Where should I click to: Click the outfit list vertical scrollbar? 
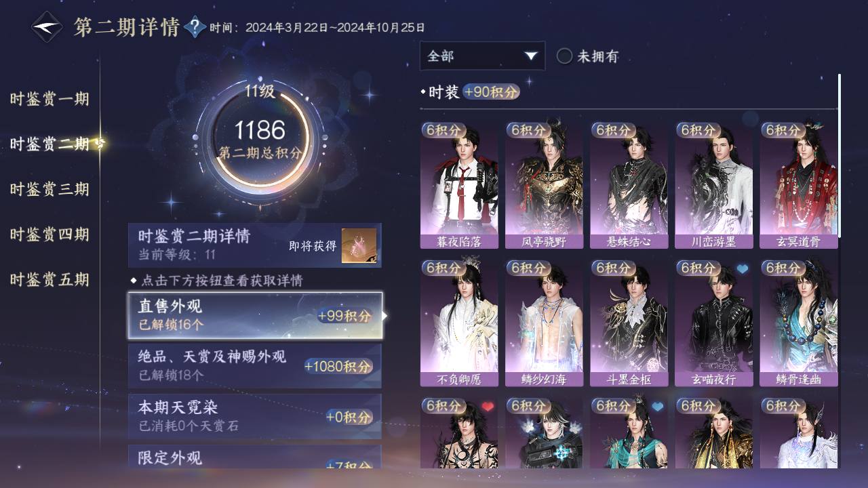pos(840,156)
